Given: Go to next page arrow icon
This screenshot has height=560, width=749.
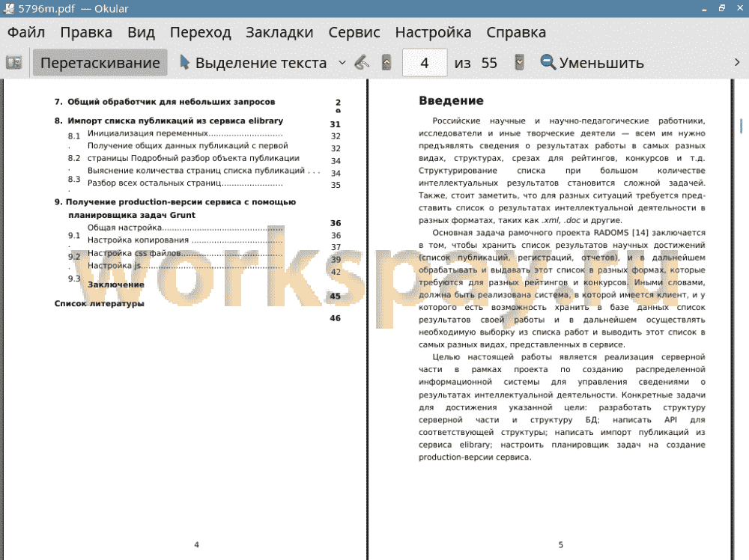Looking at the screenshot, I should pyautogui.click(x=519, y=63).
